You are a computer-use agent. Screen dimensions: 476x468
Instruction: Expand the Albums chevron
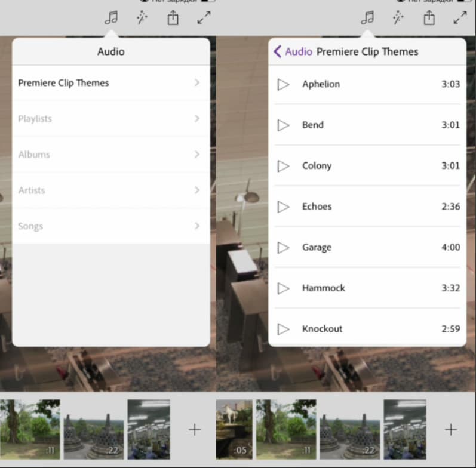point(197,154)
